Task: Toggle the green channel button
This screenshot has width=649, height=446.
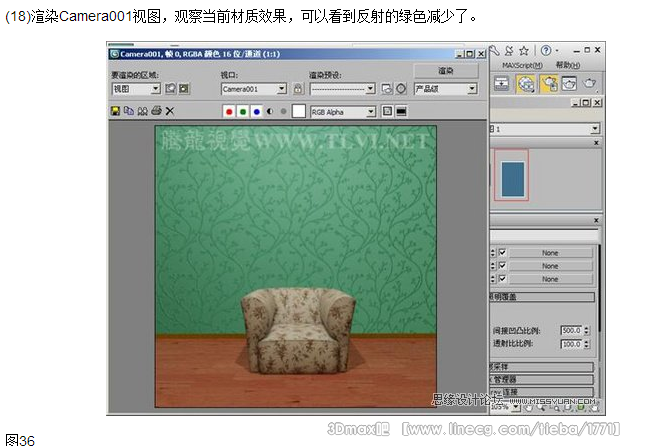Action: pos(243,111)
